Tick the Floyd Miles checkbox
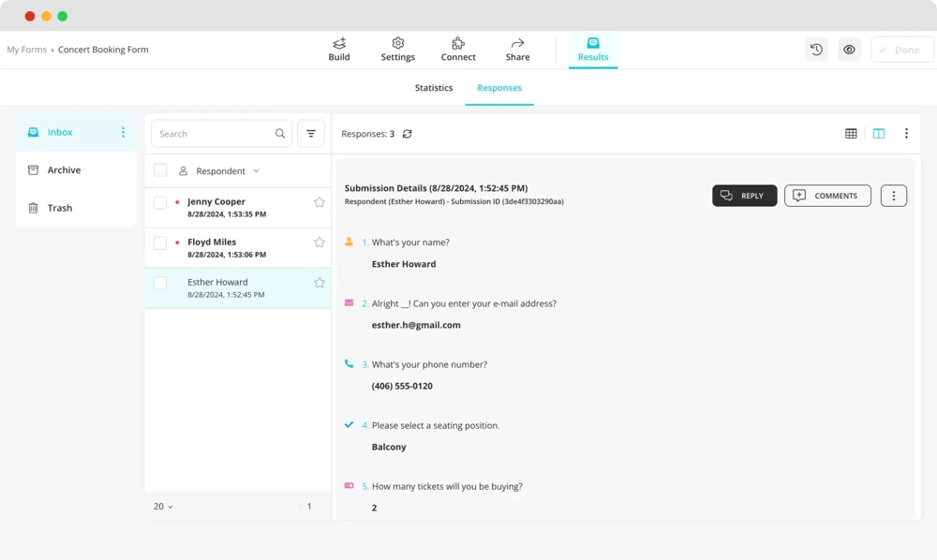The height and width of the screenshot is (560, 937). click(160, 243)
